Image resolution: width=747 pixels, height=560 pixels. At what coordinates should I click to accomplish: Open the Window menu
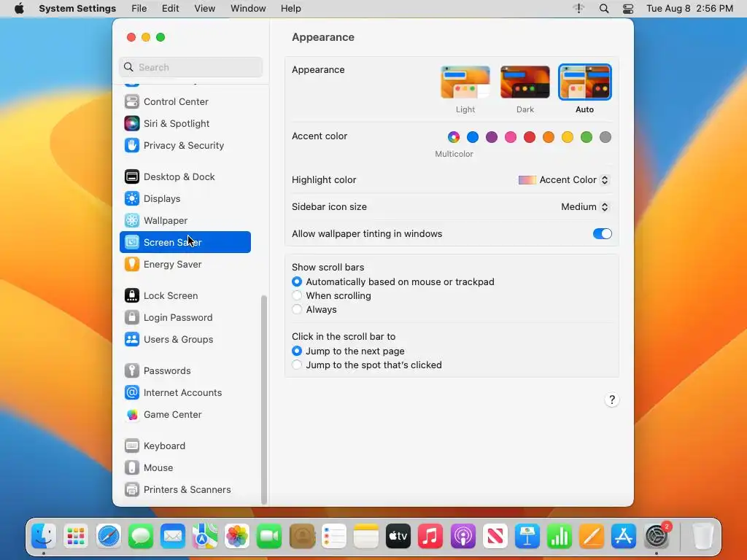248,9
